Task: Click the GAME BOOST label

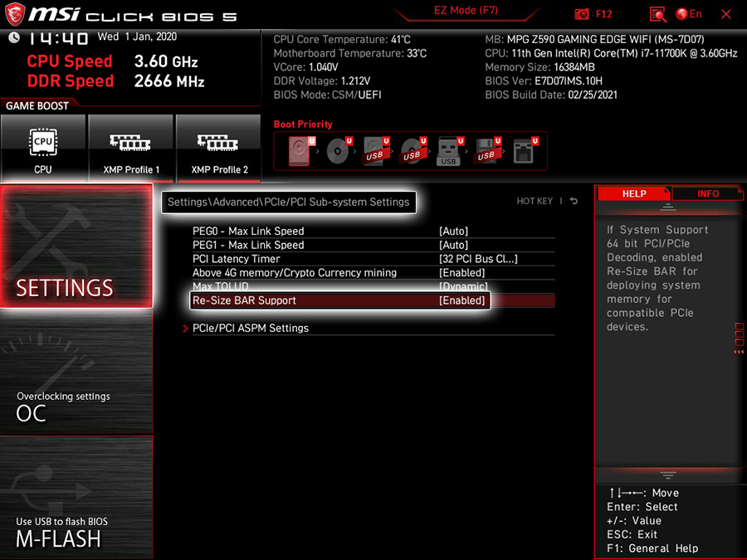Action: click(37, 105)
